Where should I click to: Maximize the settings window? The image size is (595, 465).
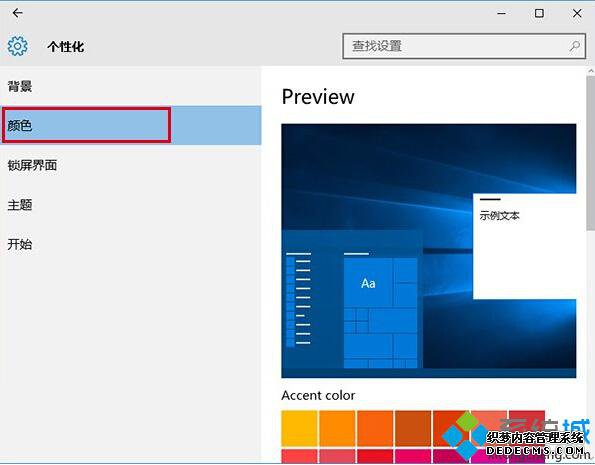(x=539, y=13)
